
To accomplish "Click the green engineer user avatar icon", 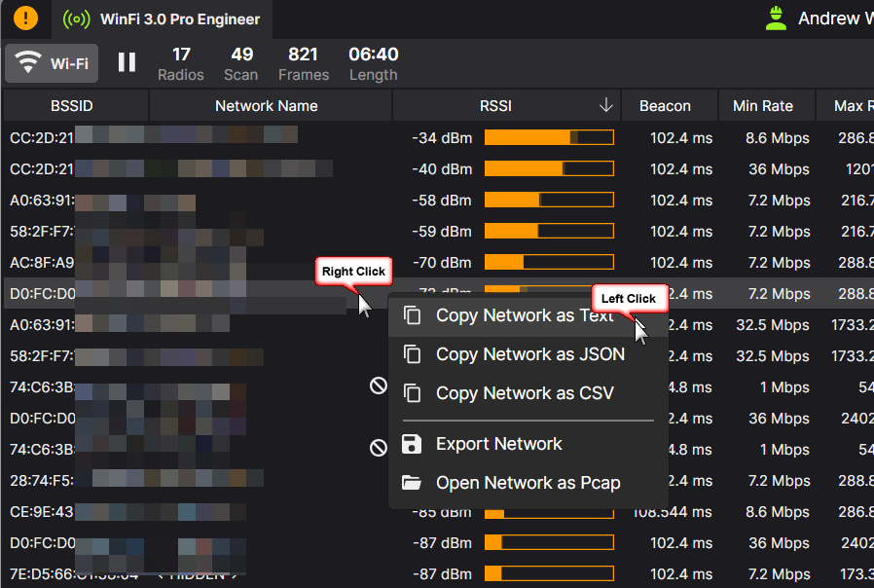I will point(776,18).
